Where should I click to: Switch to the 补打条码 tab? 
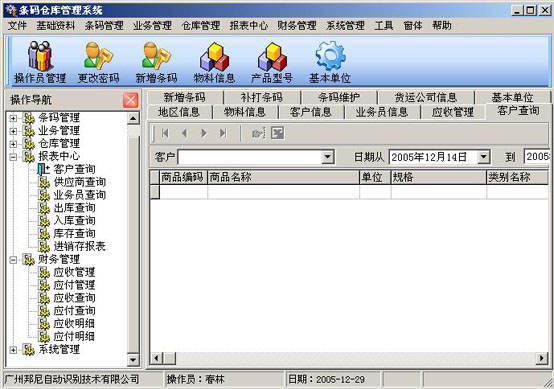point(261,97)
